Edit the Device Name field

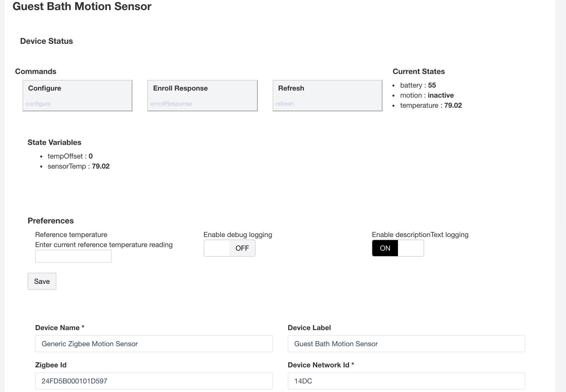click(154, 344)
